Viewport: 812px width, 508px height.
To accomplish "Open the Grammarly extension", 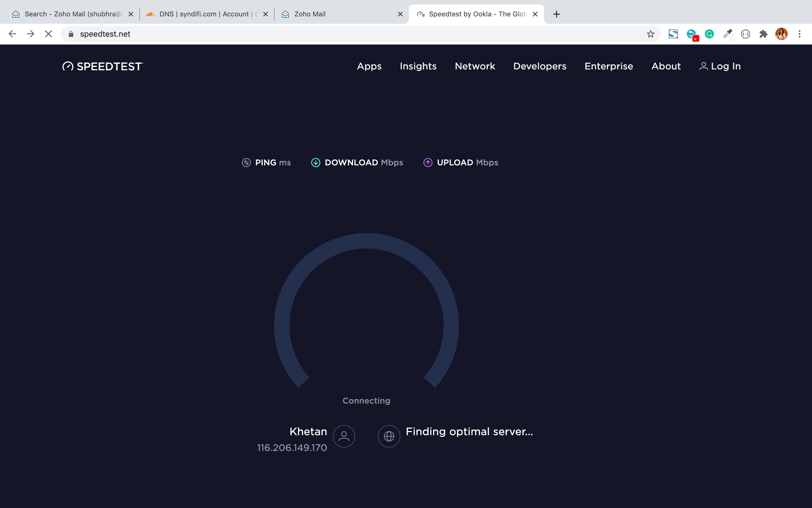I will (709, 34).
